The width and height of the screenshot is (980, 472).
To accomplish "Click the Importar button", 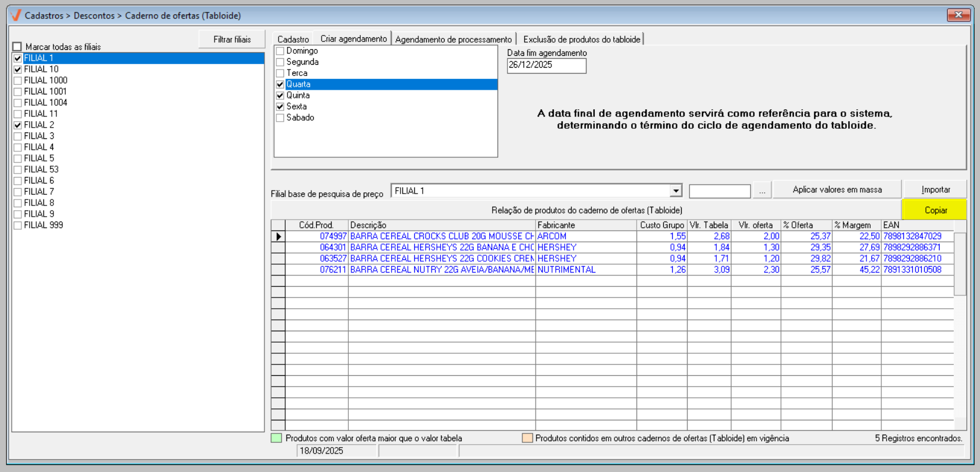I will coord(935,190).
